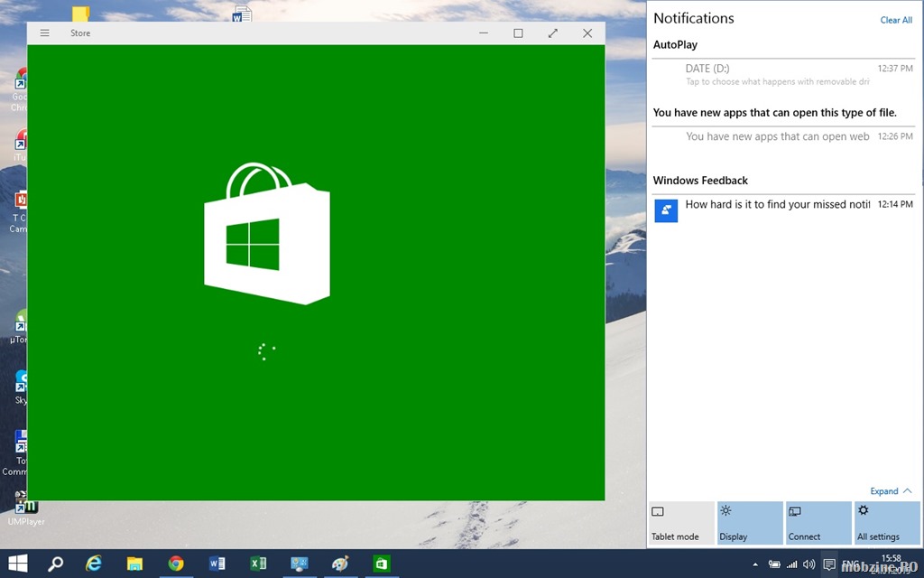This screenshot has height=578, width=924.
Task: Show hidden system tray icons
Action: point(755,564)
